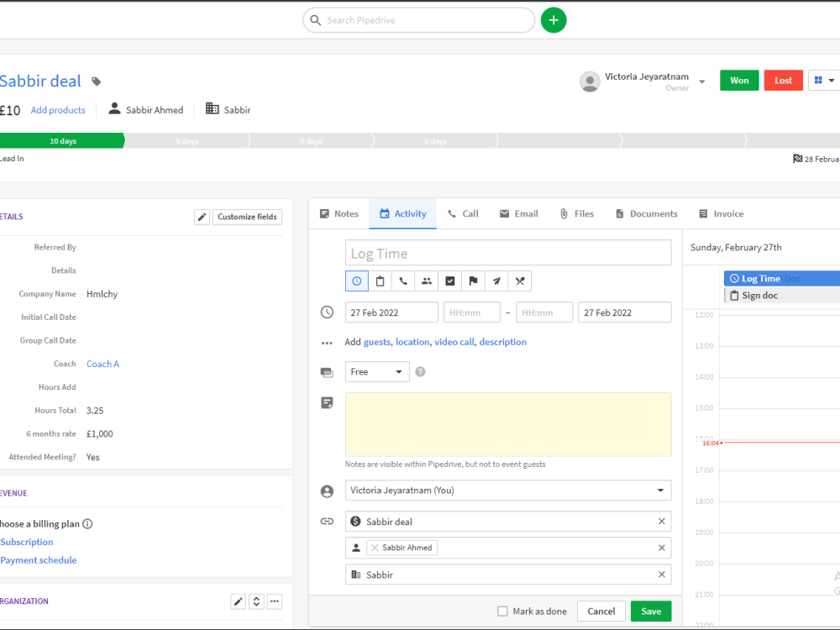
Task: Switch to the Call tab
Action: click(463, 213)
